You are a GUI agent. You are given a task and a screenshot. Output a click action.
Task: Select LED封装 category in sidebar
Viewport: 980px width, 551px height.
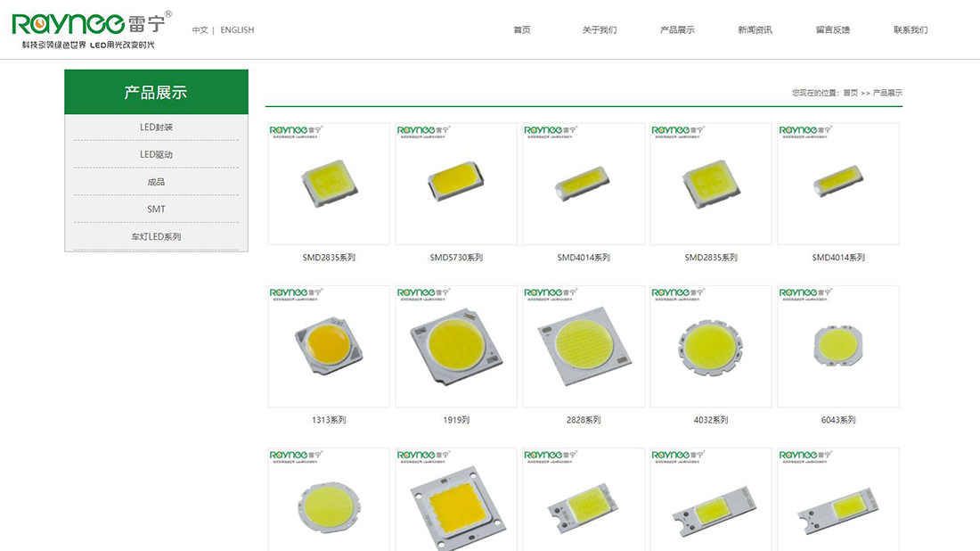(156, 127)
